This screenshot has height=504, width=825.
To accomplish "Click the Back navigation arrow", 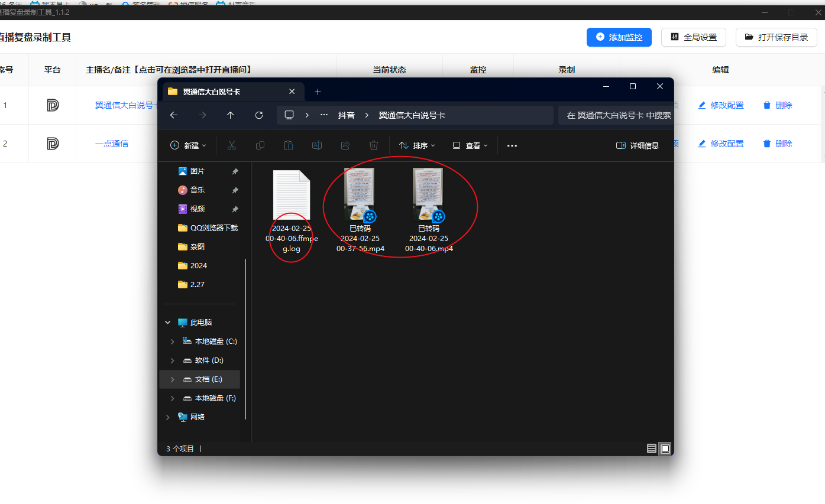I will 174,115.
